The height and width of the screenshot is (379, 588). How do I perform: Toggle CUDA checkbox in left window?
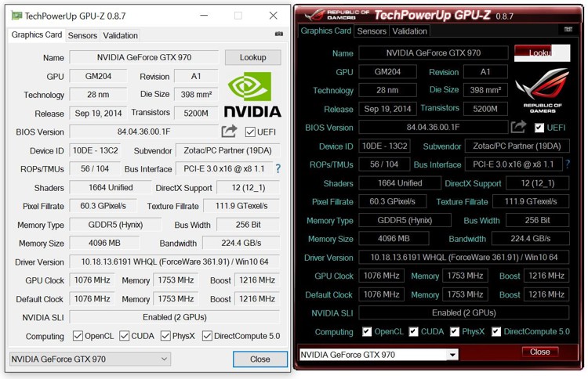[x=124, y=336]
